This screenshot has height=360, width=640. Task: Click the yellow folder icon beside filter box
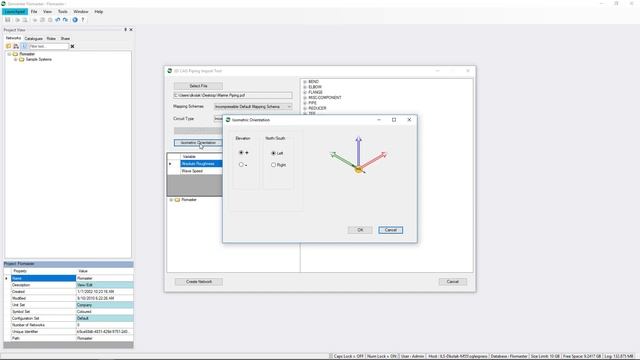8,46
